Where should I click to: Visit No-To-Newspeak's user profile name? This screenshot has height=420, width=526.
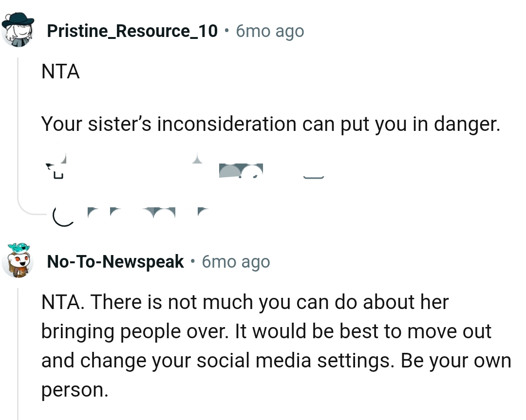coord(115,262)
